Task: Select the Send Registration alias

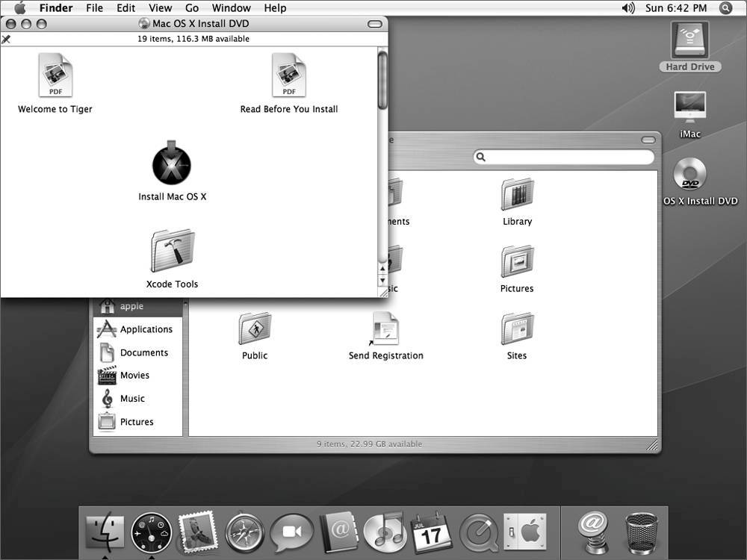Action: click(x=385, y=328)
